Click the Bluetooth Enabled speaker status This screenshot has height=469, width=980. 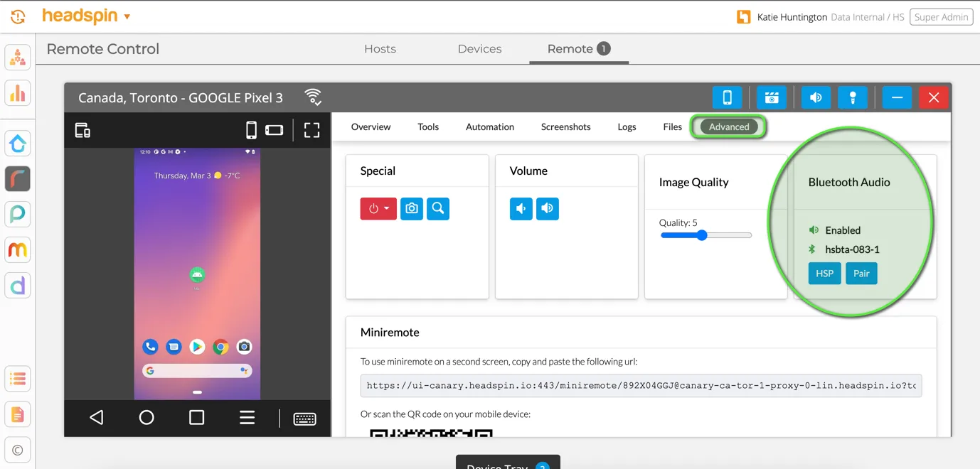[835, 230]
